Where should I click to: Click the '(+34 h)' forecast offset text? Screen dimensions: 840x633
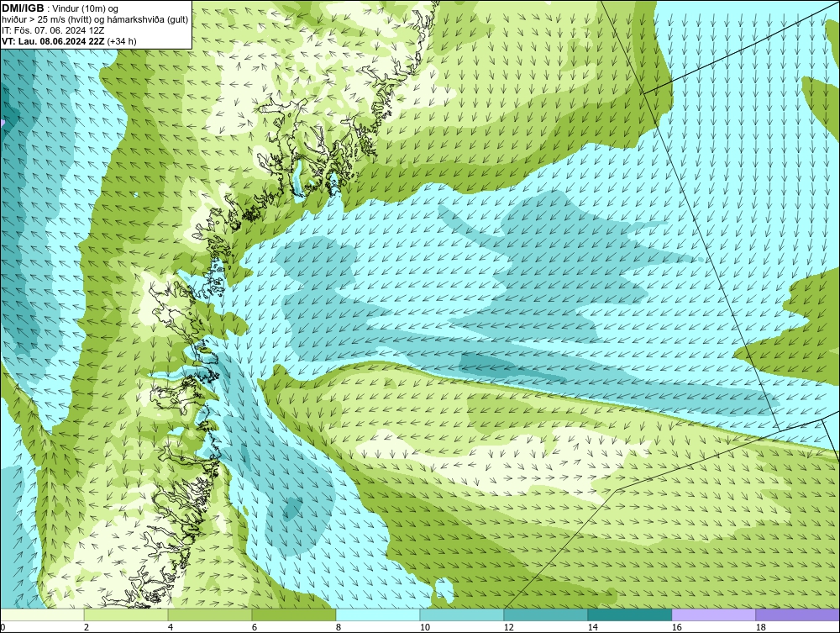(x=122, y=41)
